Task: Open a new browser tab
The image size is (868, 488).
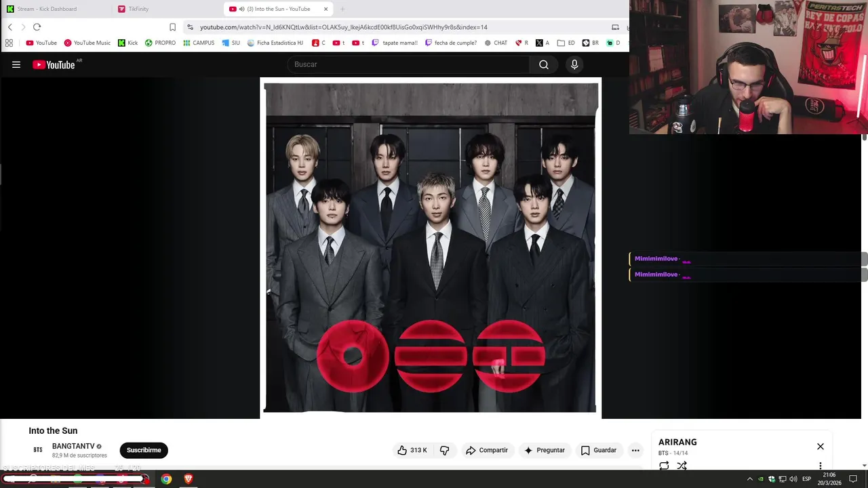Action: coord(342,9)
